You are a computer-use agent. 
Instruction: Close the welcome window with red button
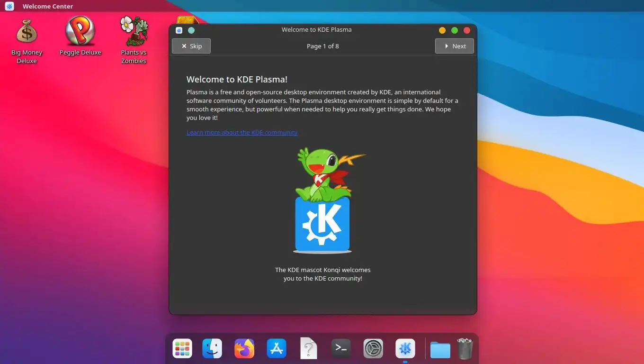point(467,30)
